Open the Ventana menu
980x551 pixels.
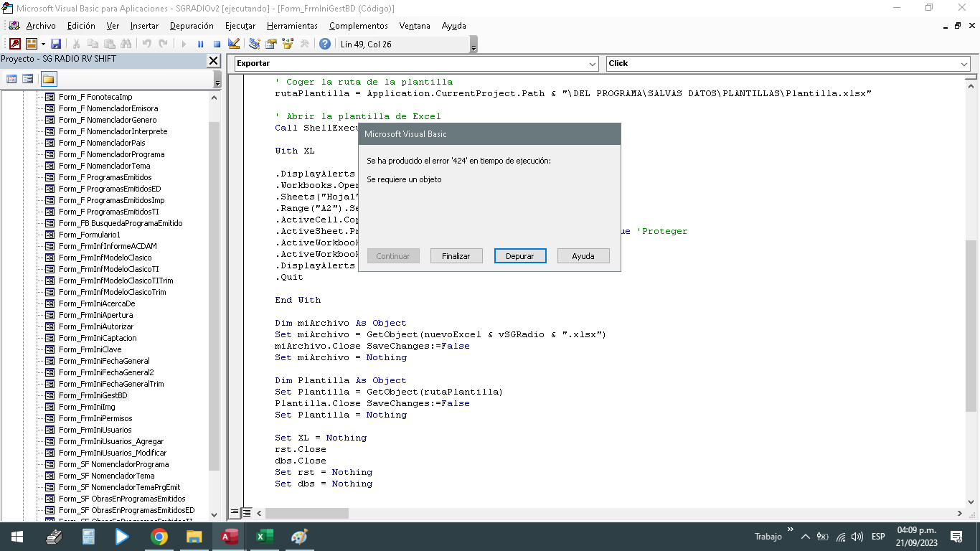tap(415, 26)
